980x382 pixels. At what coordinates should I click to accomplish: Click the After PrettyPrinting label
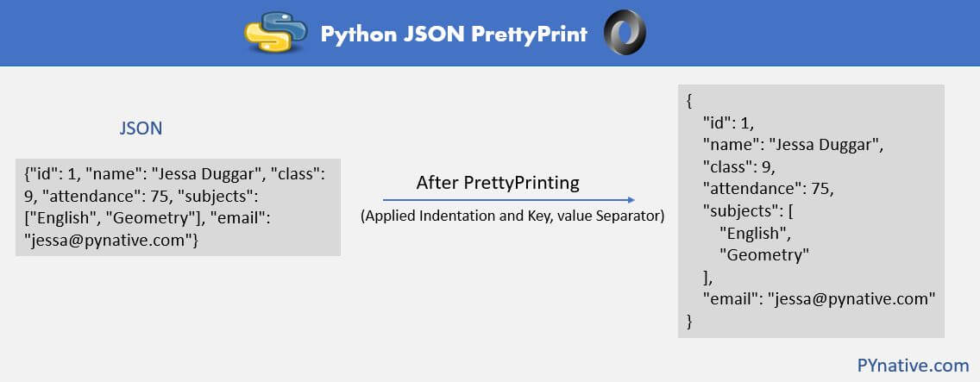tap(498, 183)
